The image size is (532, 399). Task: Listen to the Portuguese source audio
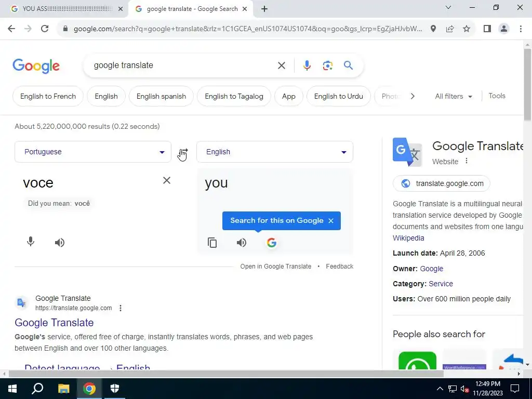[x=60, y=243]
